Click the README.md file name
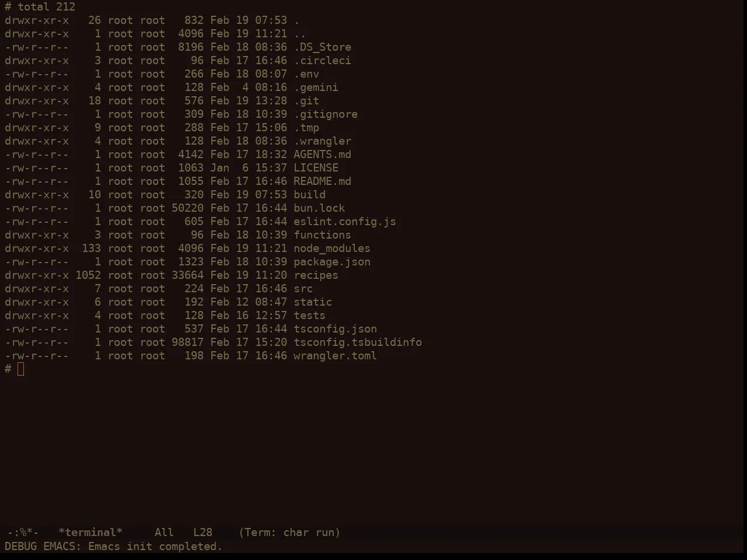 [322, 181]
